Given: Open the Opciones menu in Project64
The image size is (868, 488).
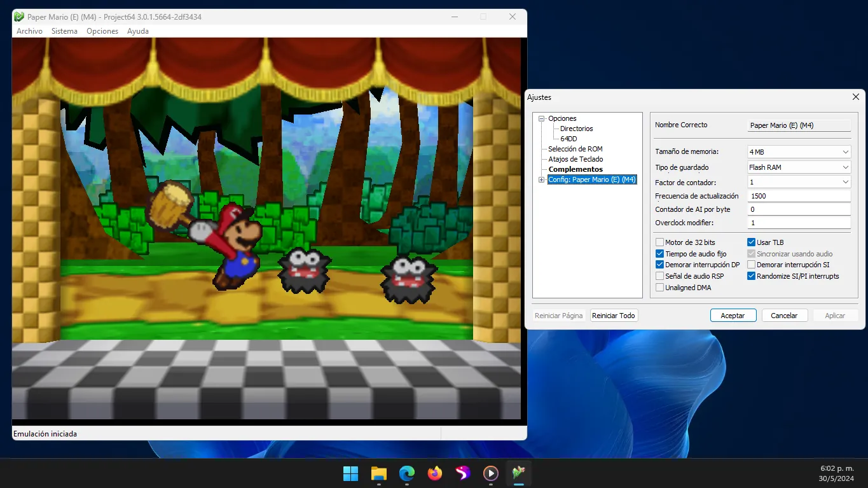Looking at the screenshot, I should click(x=102, y=31).
